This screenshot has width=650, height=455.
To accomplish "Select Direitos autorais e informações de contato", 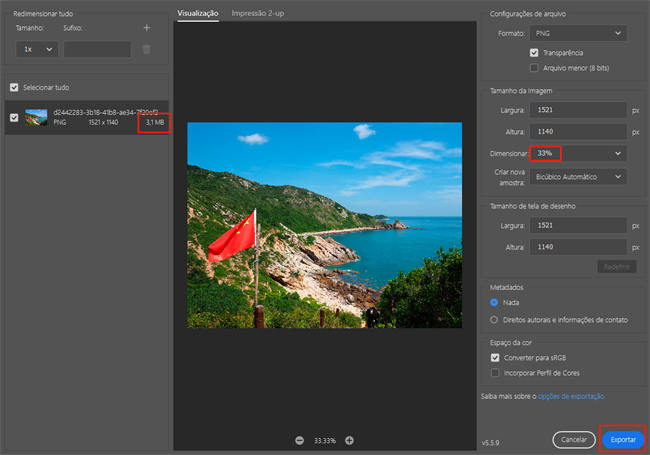I will 494,320.
